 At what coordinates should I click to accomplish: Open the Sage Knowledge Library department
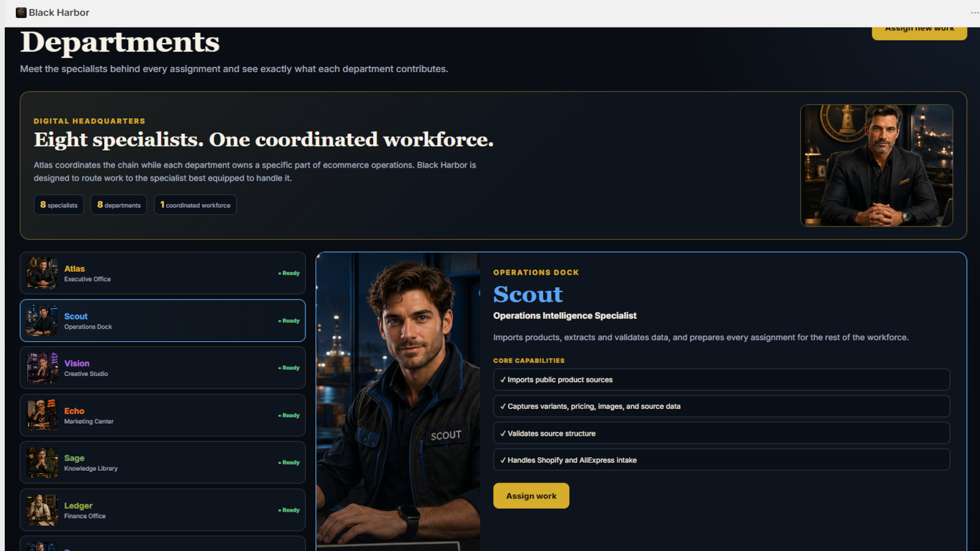[163, 462]
